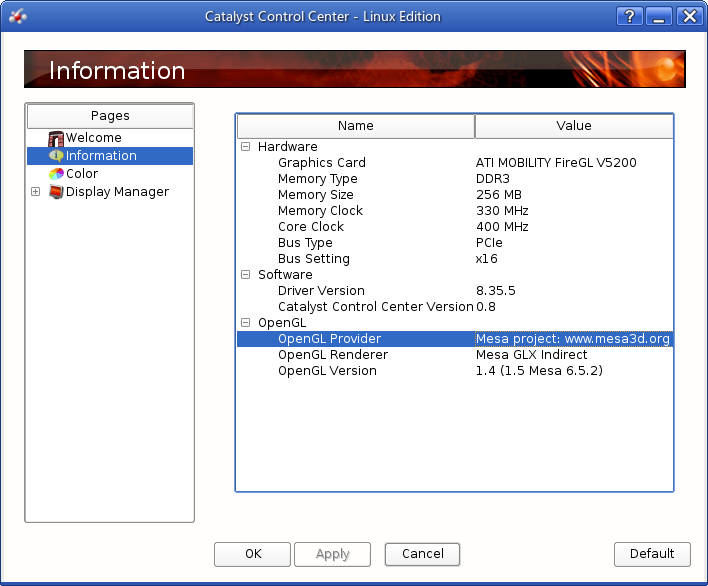Click the Hardware group label
Image resolution: width=708 pixels, height=586 pixels.
288,147
